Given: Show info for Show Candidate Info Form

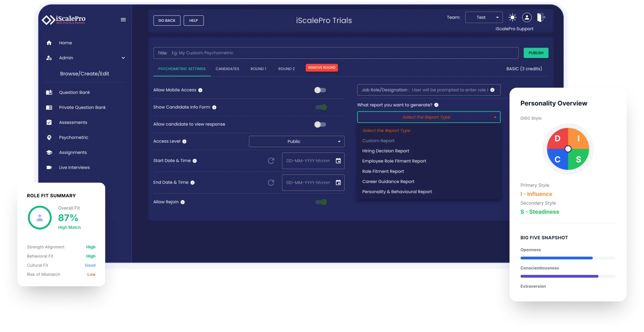Looking at the screenshot, I should coord(214,108).
